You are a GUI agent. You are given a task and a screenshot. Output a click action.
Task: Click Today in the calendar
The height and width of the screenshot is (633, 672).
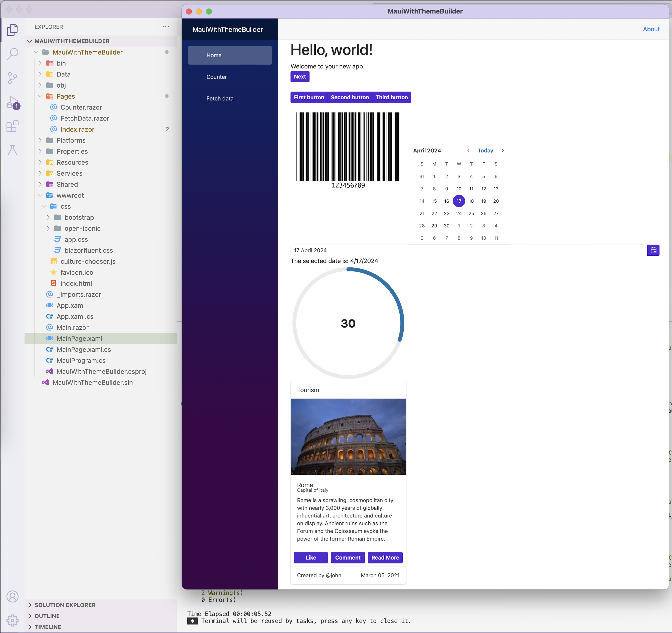(485, 151)
